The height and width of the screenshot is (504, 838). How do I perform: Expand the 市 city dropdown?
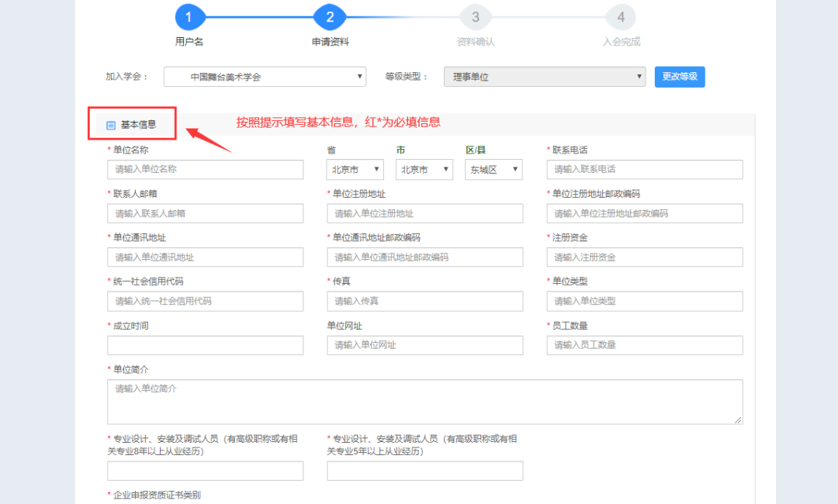pos(424,170)
